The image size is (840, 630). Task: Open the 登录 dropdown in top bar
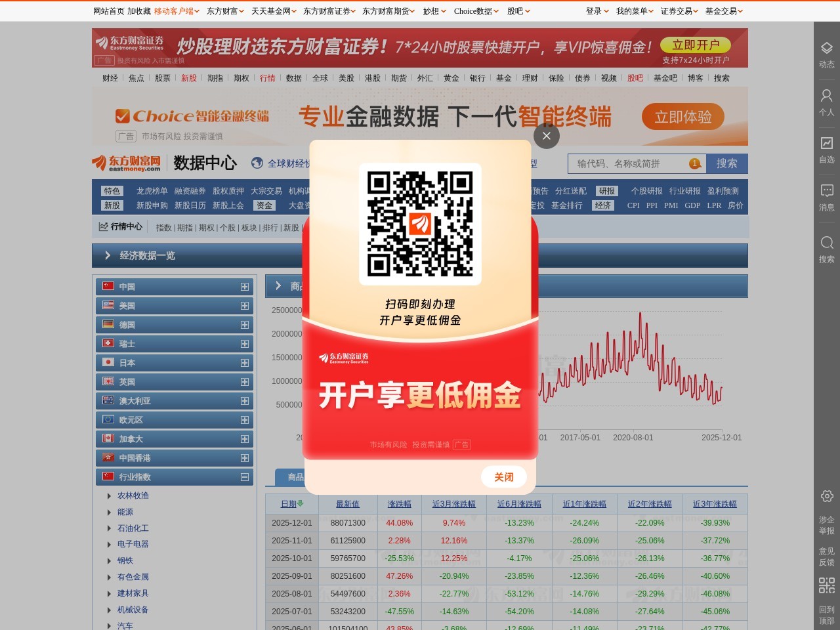[597, 11]
